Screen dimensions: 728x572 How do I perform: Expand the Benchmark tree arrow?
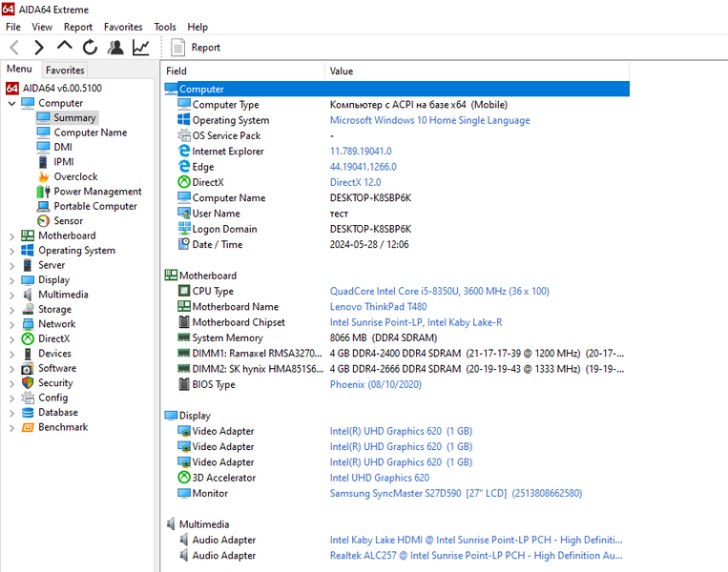[x=12, y=428]
